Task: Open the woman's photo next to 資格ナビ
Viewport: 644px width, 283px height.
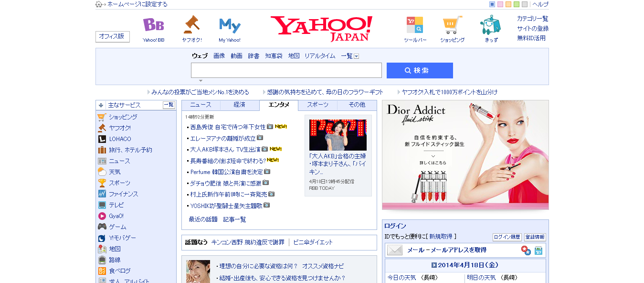Action: tap(198, 272)
